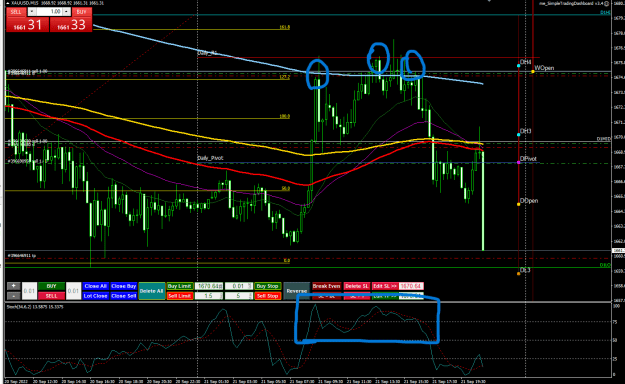Click the 50.0 Fibonacci level label
Viewport: 625px width, 384px height.
click(285, 188)
